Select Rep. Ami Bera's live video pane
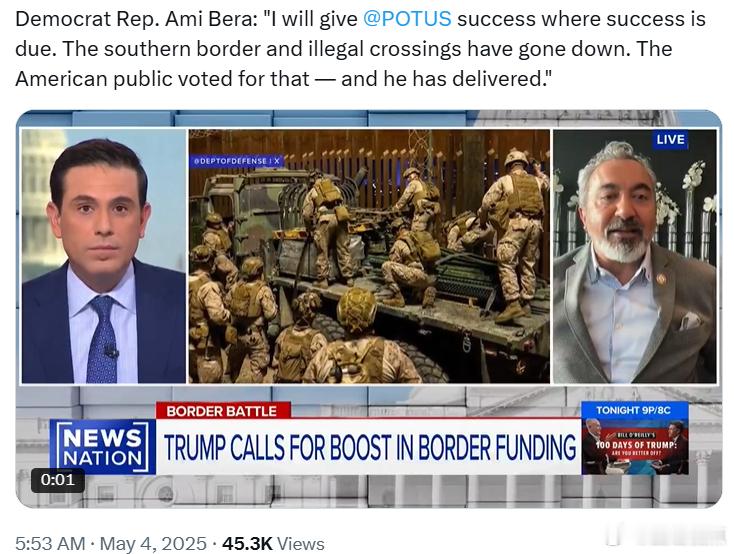The image size is (734, 554). point(635,257)
